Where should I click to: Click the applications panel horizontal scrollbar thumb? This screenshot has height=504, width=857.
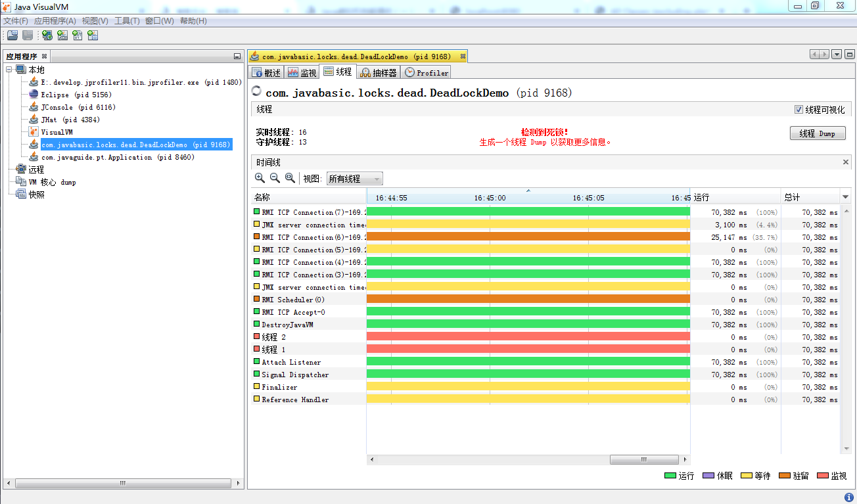pos(122,483)
